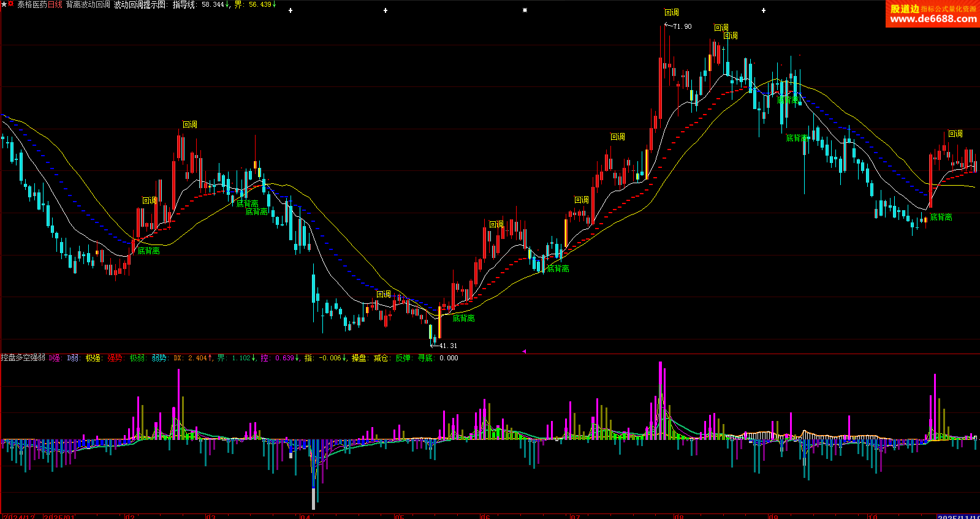Screen dimensions: 980x519
Task: Open the 控盘多空强弱 sub-indicator name
Action: (23, 358)
